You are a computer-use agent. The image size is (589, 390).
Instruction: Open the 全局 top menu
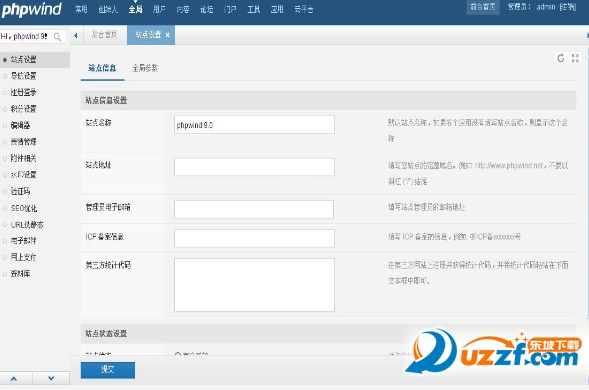pyautogui.click(x=135, y=9)
